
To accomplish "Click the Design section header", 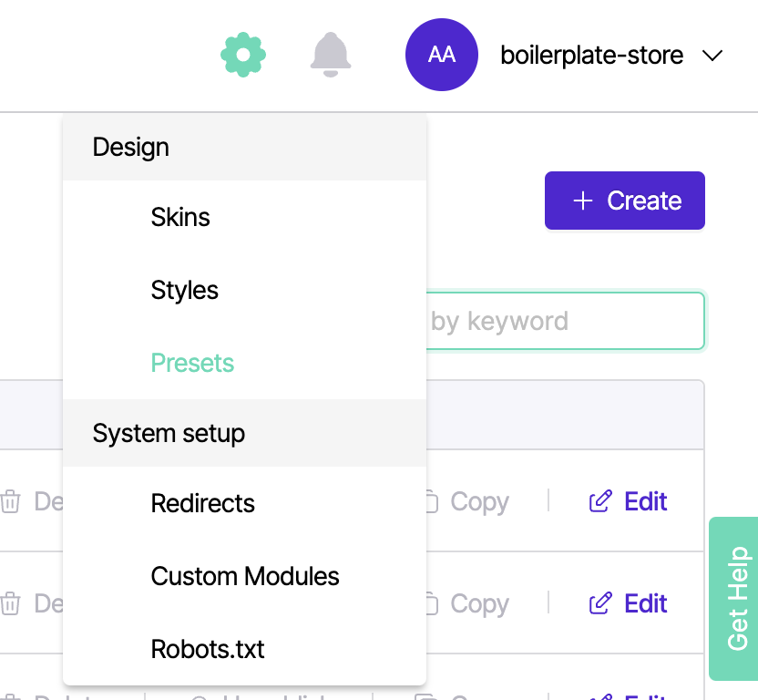I will (244, 147).
